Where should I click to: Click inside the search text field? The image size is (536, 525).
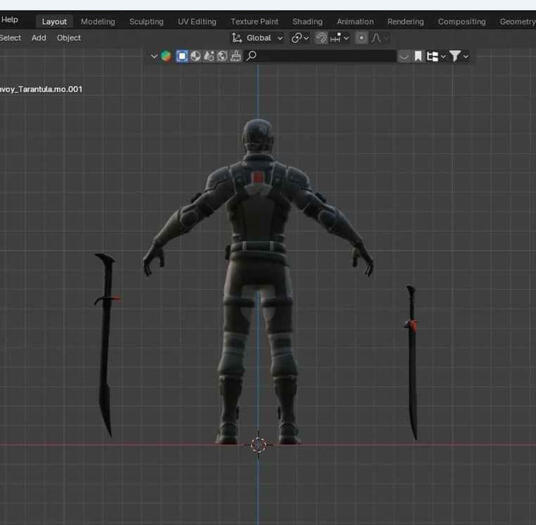coord(326,56)
